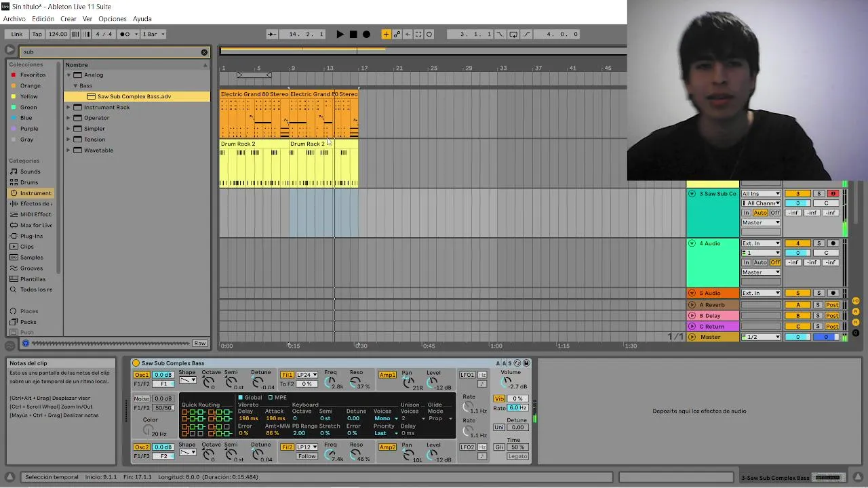Click the Link button

[17, 34]
